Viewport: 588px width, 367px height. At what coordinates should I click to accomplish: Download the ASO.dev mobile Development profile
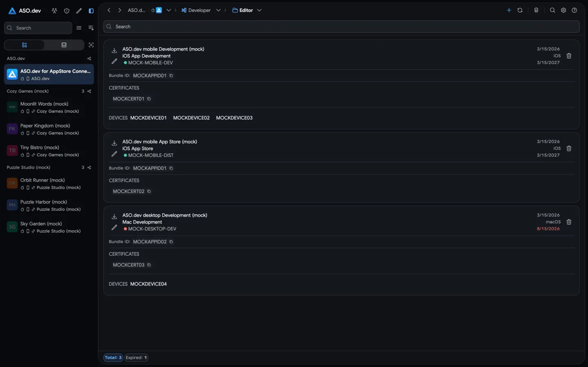[114, 50]
